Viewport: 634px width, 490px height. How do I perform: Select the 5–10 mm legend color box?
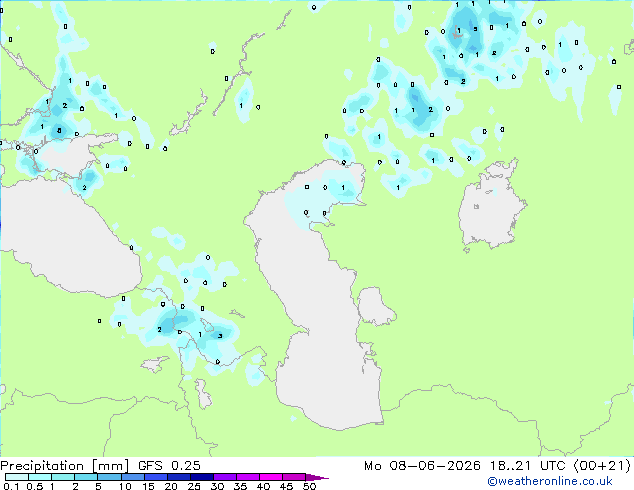pos(109,477)
